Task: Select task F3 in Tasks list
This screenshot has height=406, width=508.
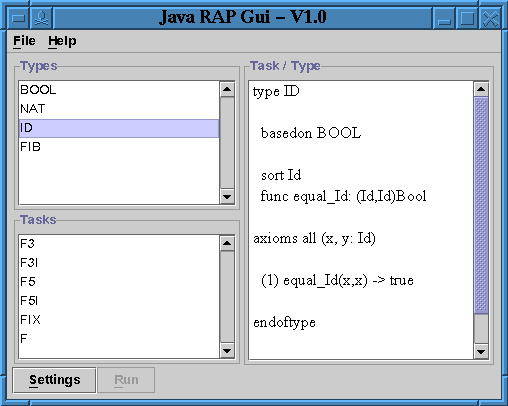Action: (x=119, y=244)
